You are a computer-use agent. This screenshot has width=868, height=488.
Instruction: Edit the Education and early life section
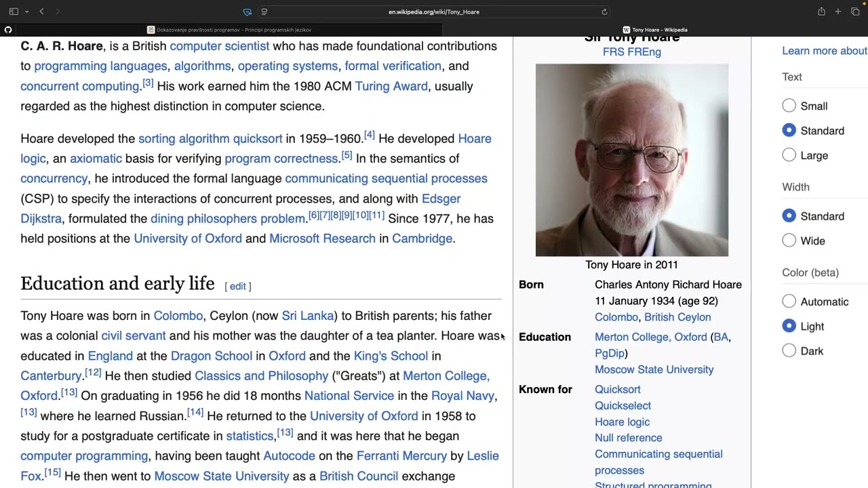point(237,286)
